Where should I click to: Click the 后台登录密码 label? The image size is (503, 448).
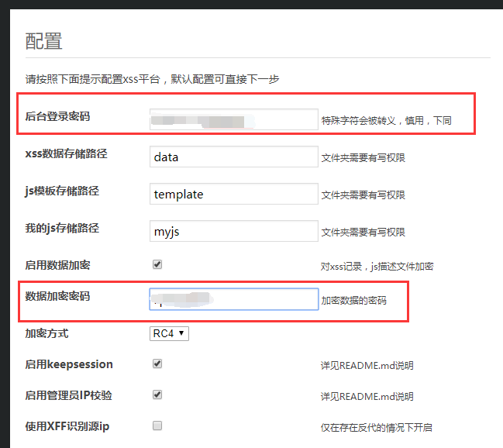[x=58, y=116]
